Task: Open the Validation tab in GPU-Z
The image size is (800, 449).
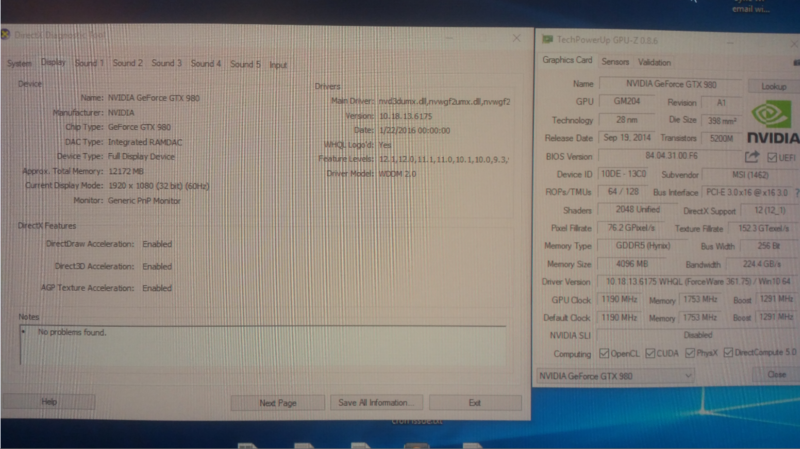Action: click(654, 63)
